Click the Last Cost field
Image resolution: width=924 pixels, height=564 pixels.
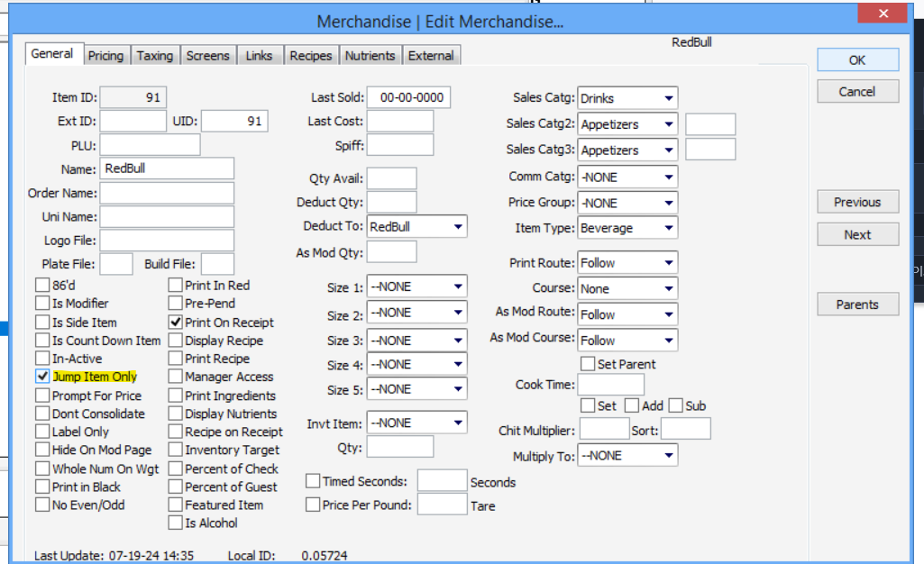[400, 122]
